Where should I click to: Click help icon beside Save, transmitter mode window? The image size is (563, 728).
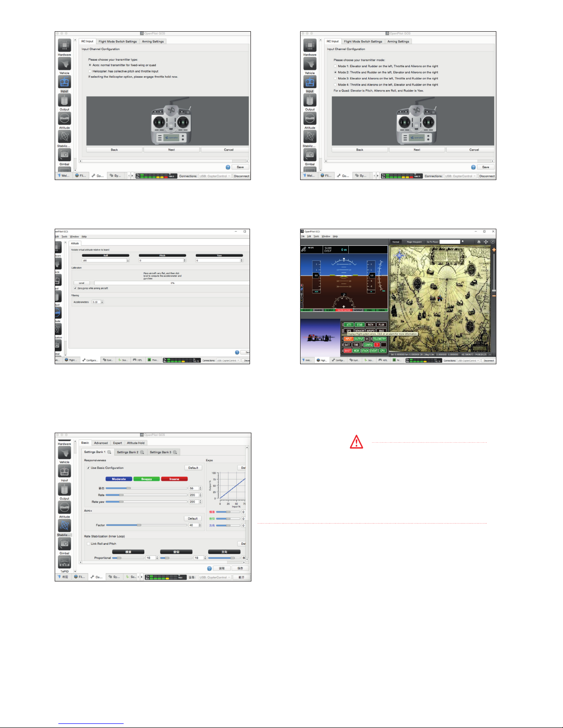click(473, 167)
